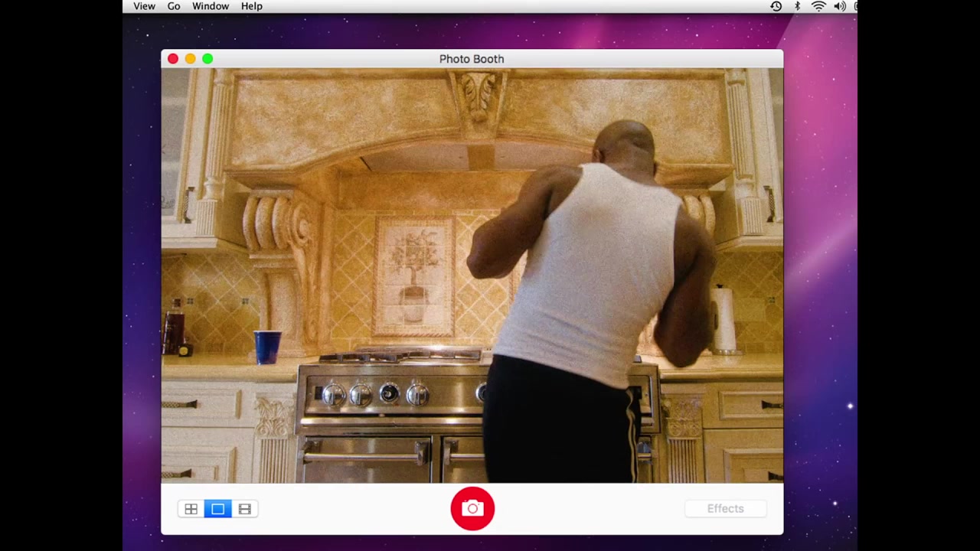Open the Window menu
Image resolution: width=980 pixels, height=551 pixels.
(211, 6)
